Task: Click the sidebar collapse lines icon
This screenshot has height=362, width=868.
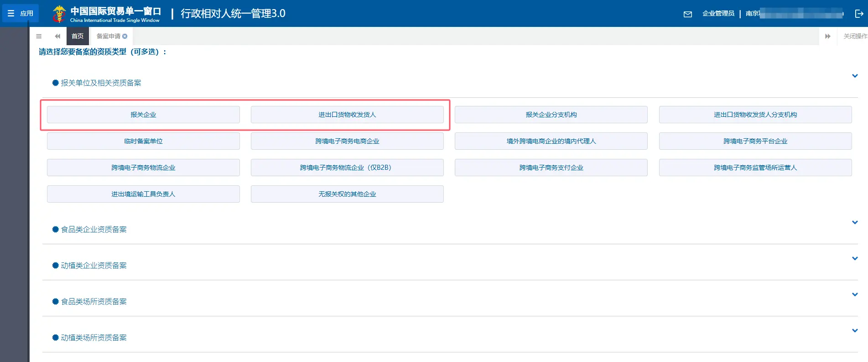Action: click(39, 36)
